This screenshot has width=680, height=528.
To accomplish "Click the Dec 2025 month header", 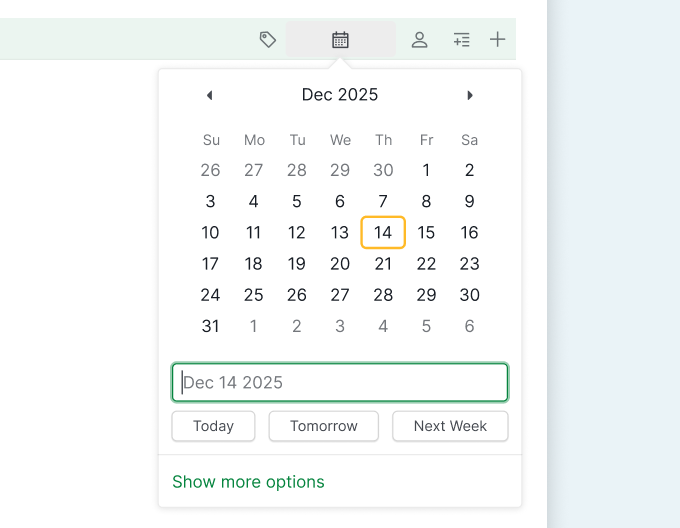I will [340, 95].
